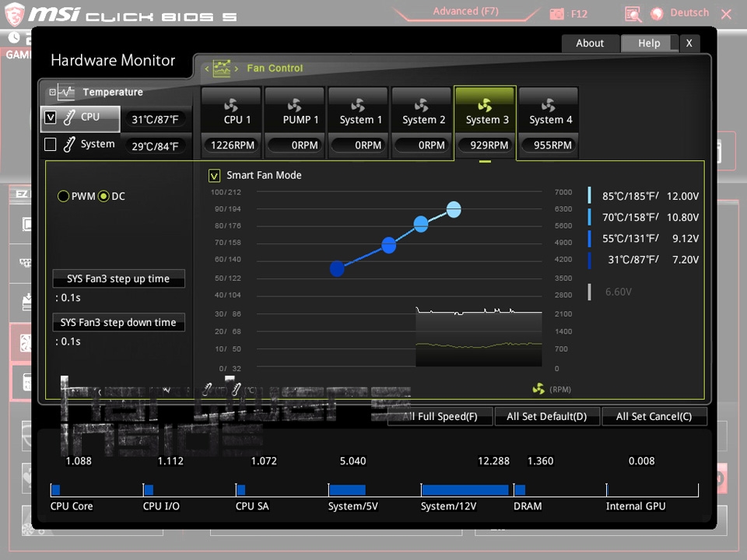747x560 pixels.
Task: Click the Fan Control graph icon in the breadcrumb
Action: (x=222, y=68)
